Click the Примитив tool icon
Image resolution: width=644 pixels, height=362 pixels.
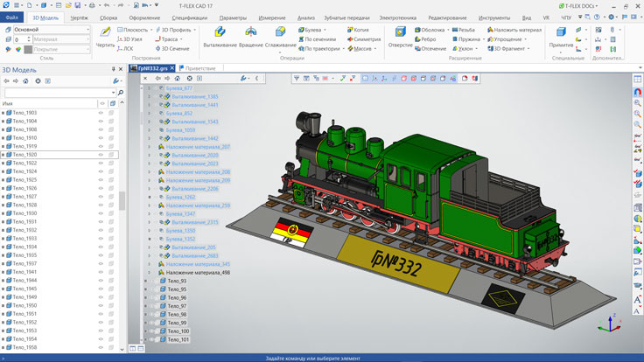561,33
